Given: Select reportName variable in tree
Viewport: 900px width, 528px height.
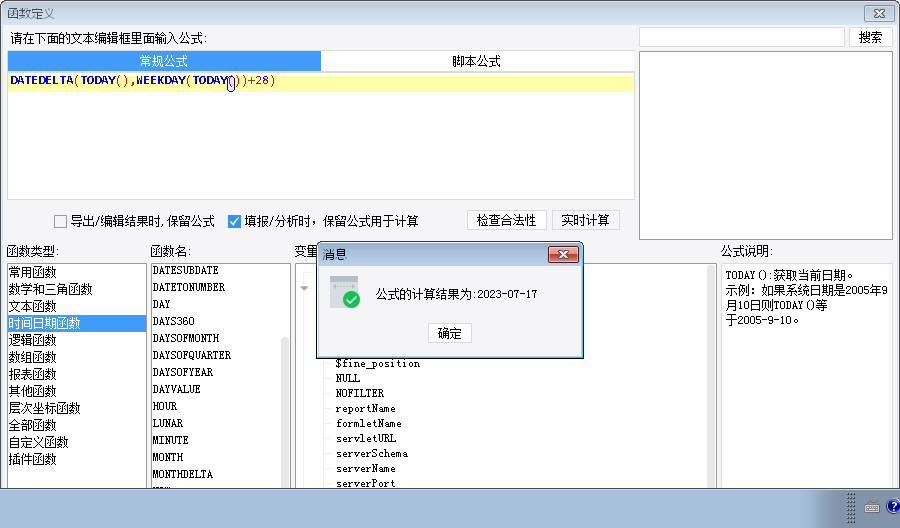Looking at the screenshot, I should tap(366, 409).
